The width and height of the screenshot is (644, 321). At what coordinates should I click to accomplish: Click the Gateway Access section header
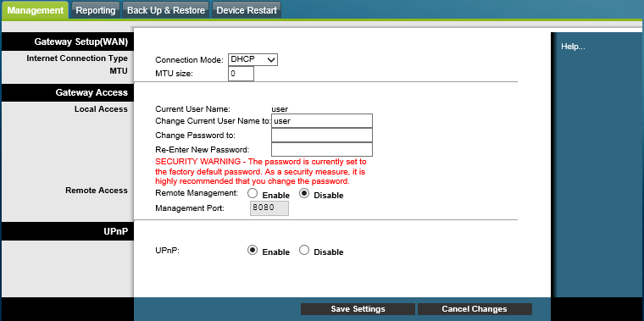(68, 93)
